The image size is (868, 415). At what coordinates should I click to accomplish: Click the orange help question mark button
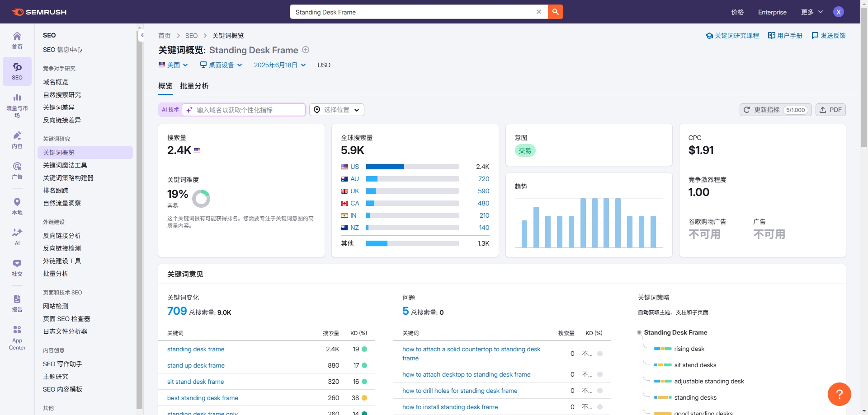(840, 394)
